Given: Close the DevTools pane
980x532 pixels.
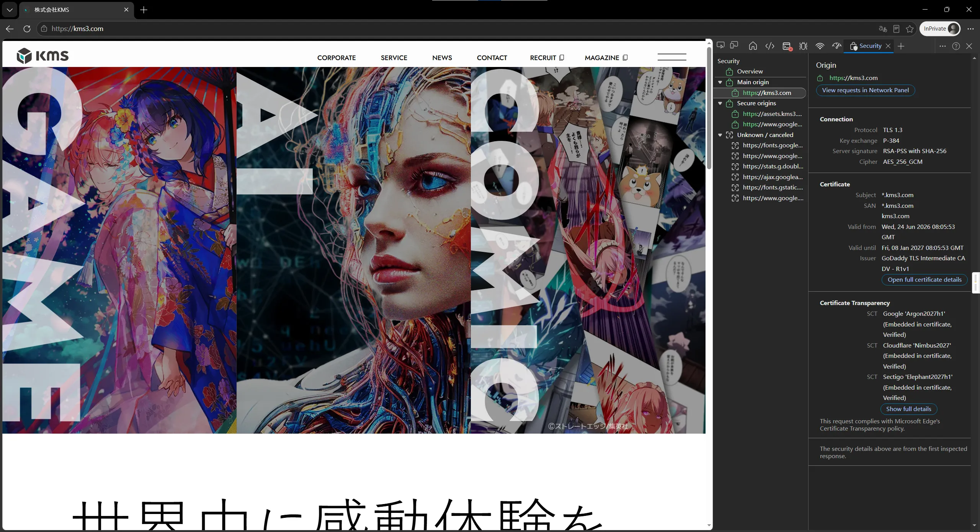Looking at the screenshot, I should [969, 46].
